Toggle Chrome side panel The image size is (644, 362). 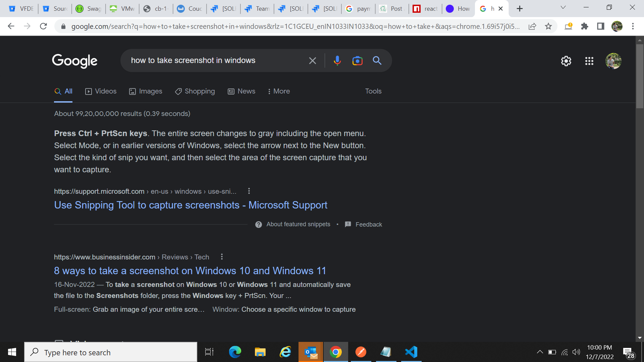pyautogui.click(x=600, y=26)
